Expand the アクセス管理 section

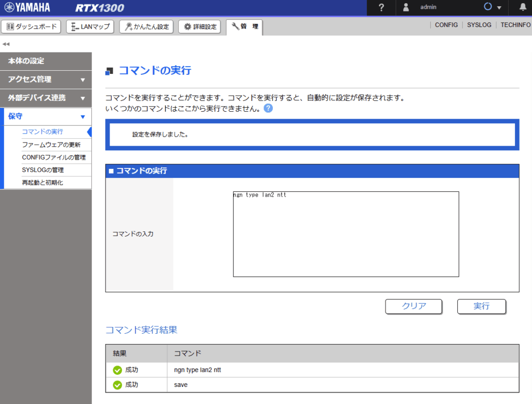(x=46, y=80)
